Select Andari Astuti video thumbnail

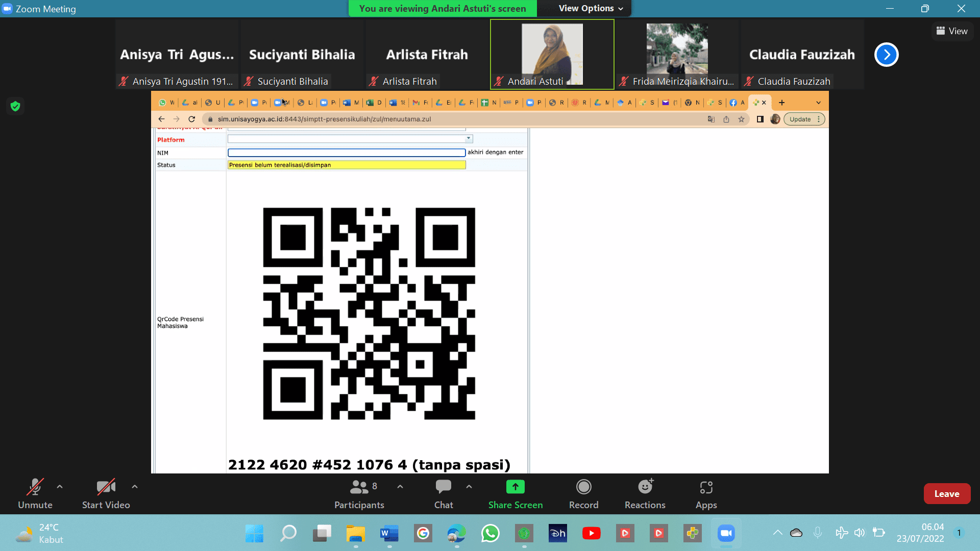552,54
